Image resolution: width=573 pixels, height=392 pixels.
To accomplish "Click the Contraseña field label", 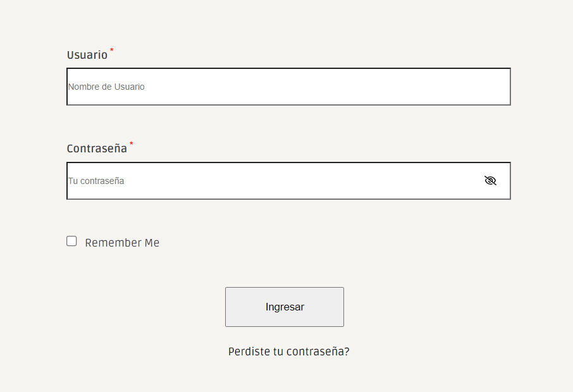I will 97,149.
